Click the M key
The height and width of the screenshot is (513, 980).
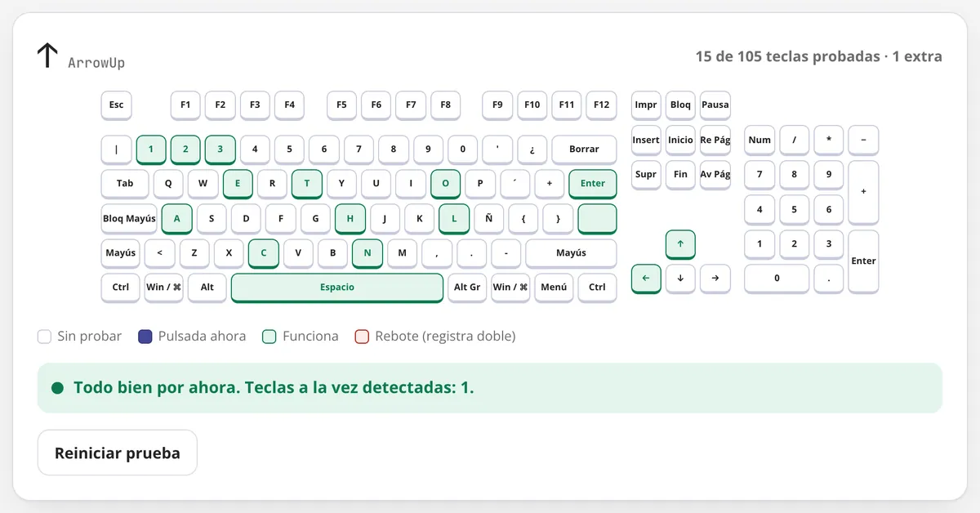(402, 253)
